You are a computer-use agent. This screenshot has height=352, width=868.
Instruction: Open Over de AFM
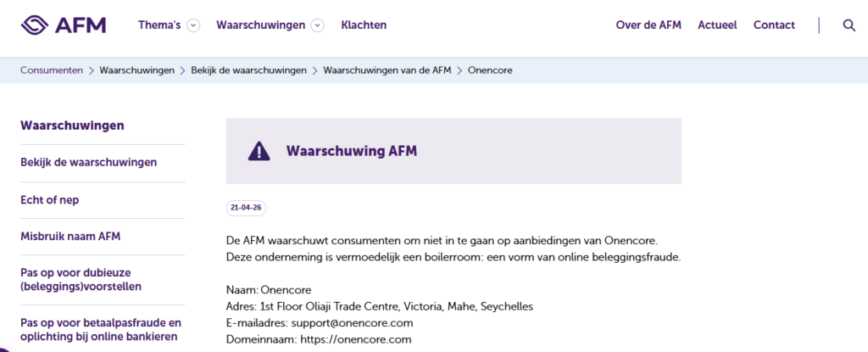[648, 25]
